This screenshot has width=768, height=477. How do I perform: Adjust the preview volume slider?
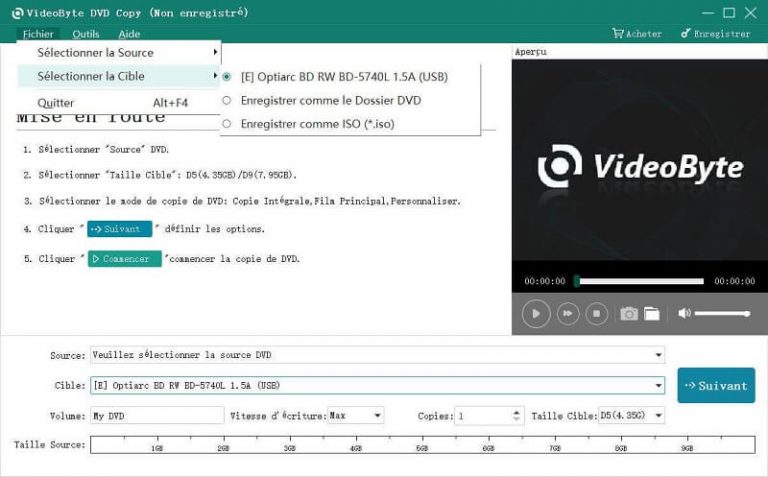(x=722, y=313)
